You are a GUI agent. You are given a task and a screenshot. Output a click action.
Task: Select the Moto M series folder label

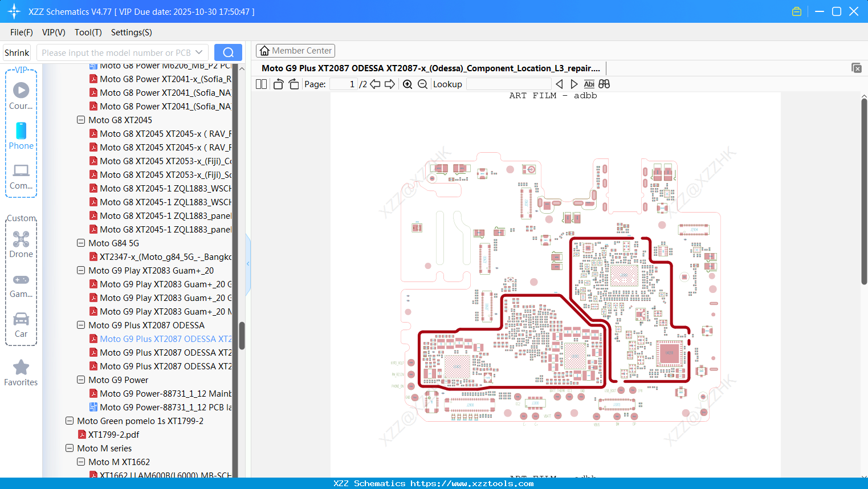click(x=104, y=449)
